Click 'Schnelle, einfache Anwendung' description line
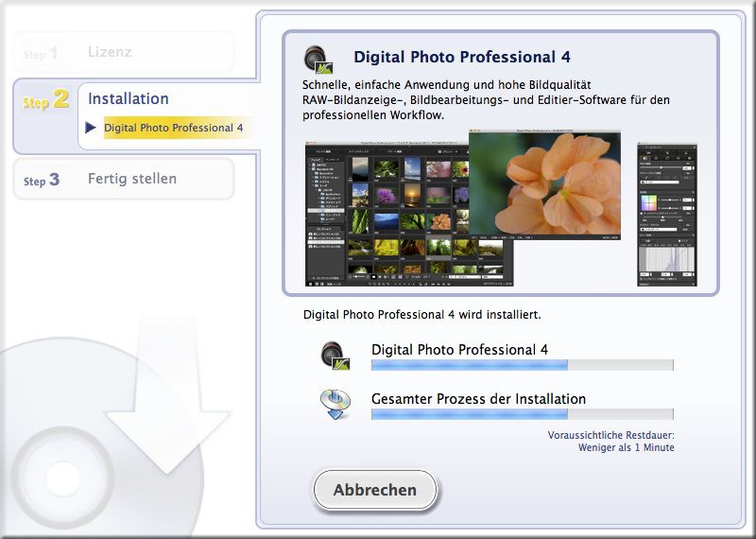Viewport: 756px width, 539px height. [446, 85]
